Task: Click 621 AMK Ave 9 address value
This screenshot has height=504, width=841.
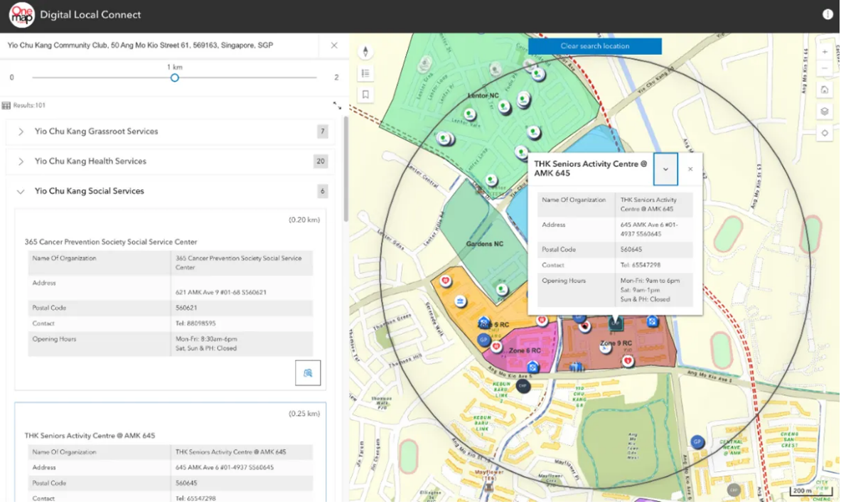Action: coord(221,292)
